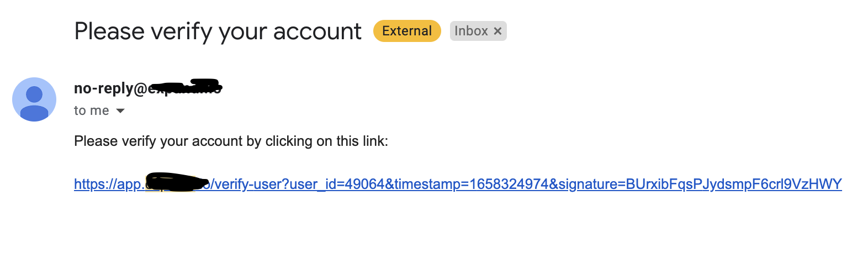Click the word 'Please' in the subject
Screen dimensions: 868x253
109,31
